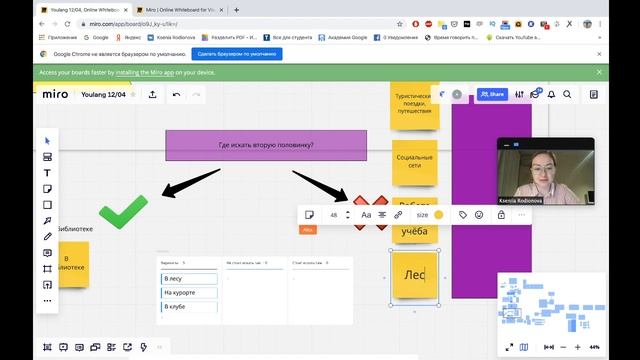Viewport: 640px width, 360px height.
Task: Open more options (three dots) in the context toolbar
Action: 522,215
